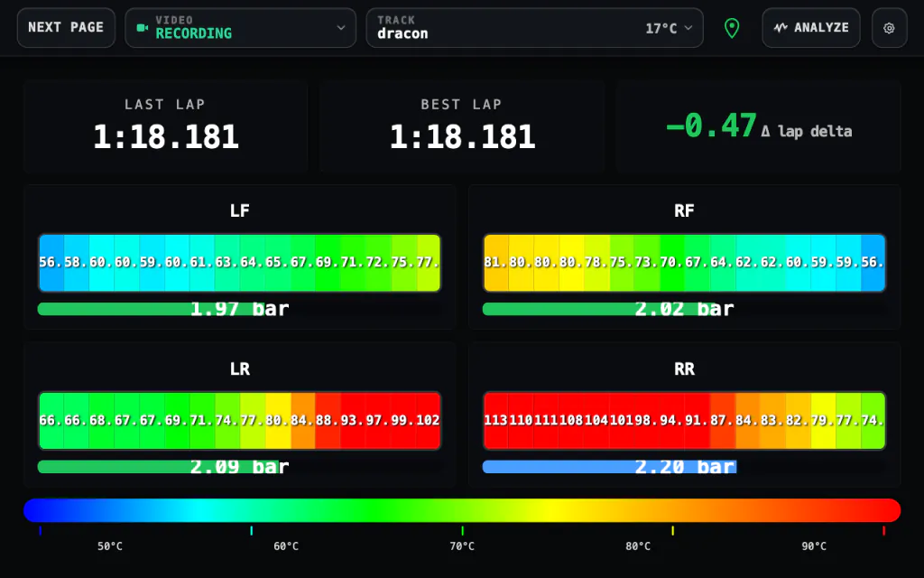The width and height of the screenshot is (924, 578).
Task: Click the RF temperature cell reading 81
Action: pyautogui.click(x=496, y=263)
